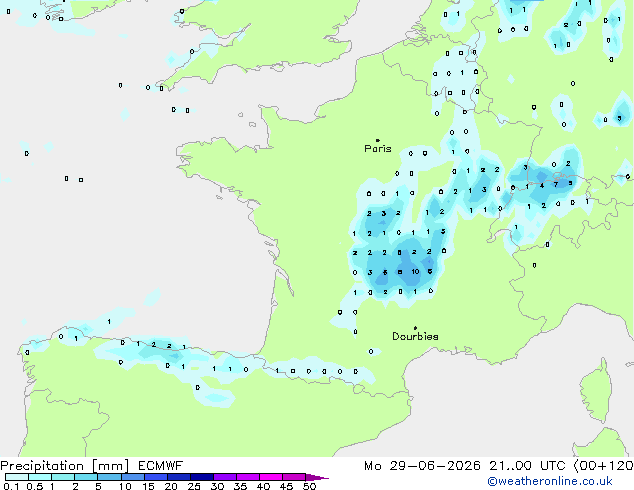
Task: Click the ECMWF model name text
Action: point(161,466)
